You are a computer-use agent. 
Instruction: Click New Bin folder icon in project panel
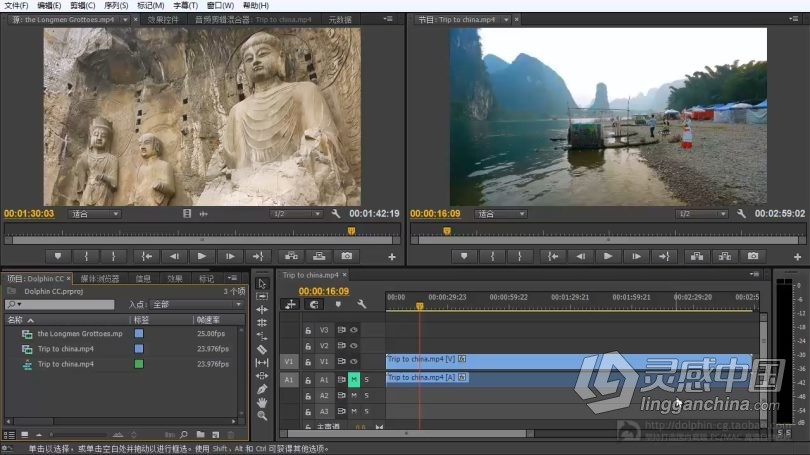(200, 435)
